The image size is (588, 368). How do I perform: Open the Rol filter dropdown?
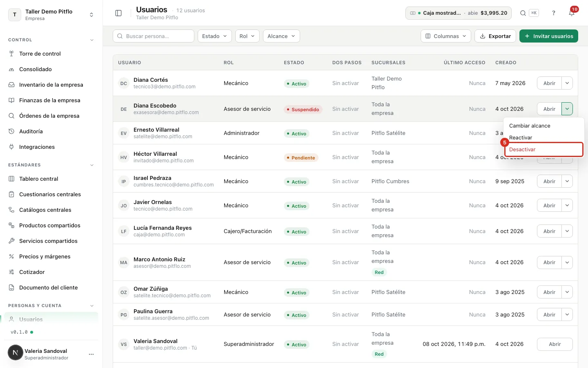(247, 36)
